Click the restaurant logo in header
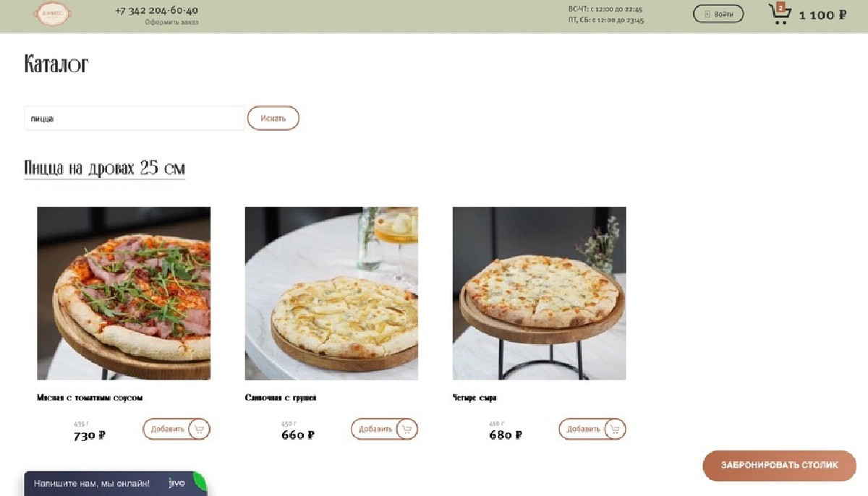868x496 pixels. (x=53, y=14)
